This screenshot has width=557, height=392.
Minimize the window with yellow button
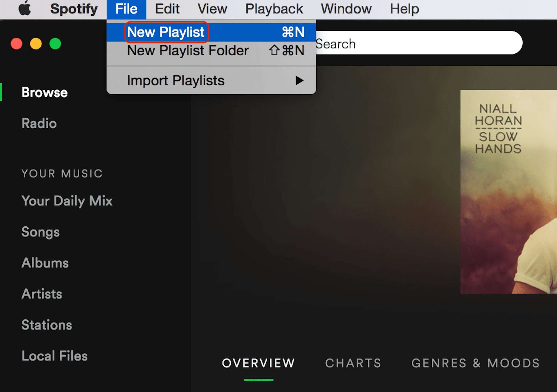[36, 44]
